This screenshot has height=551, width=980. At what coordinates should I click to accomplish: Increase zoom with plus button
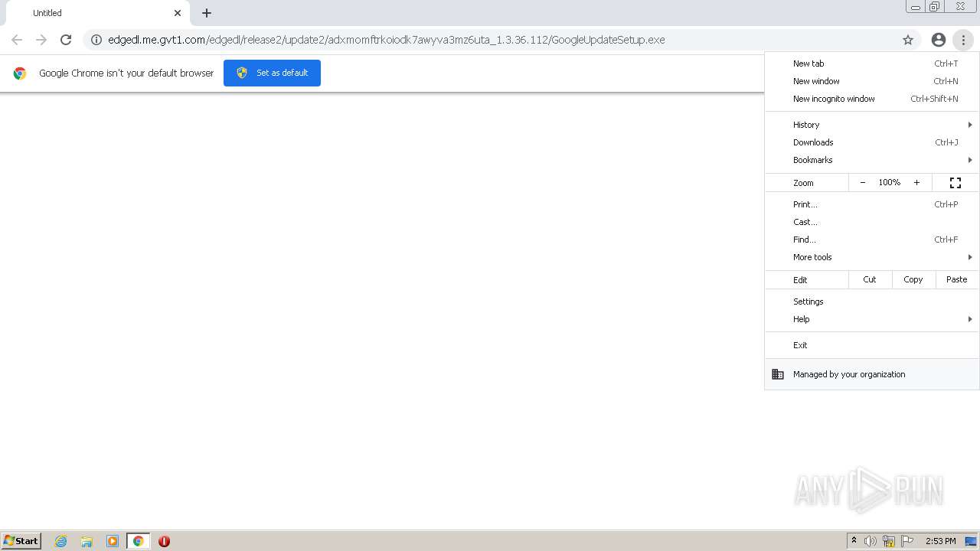[916, 183]
